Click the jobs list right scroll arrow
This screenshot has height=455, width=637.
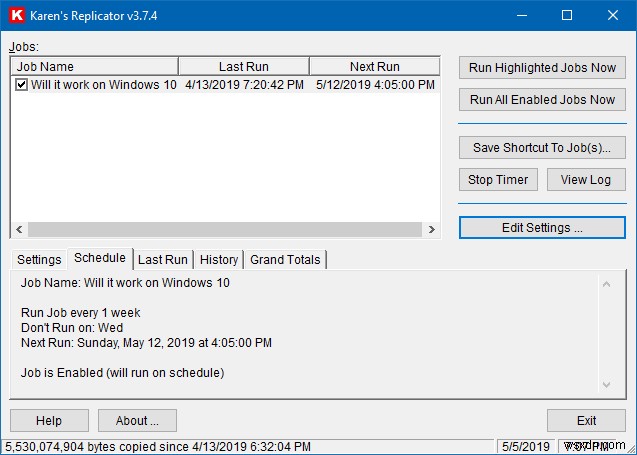pyautogui.click(x=431, y=229)
